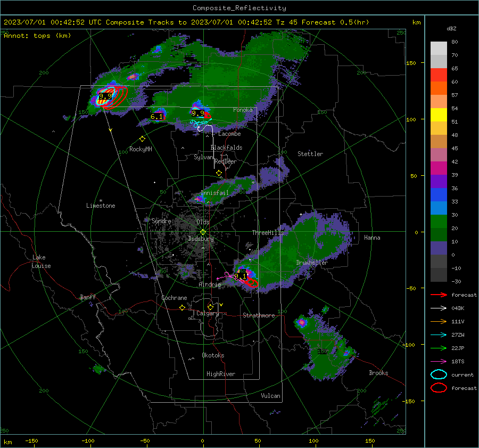479x448 pixels.
Task: Click the red forecast arrow legend icon
Action: pyautogui.click(x=439, y=295)
